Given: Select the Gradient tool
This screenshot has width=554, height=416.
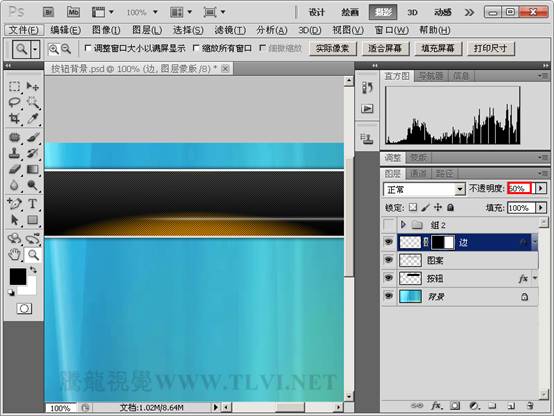Looking at the screenshot, I should coord(33,169).
